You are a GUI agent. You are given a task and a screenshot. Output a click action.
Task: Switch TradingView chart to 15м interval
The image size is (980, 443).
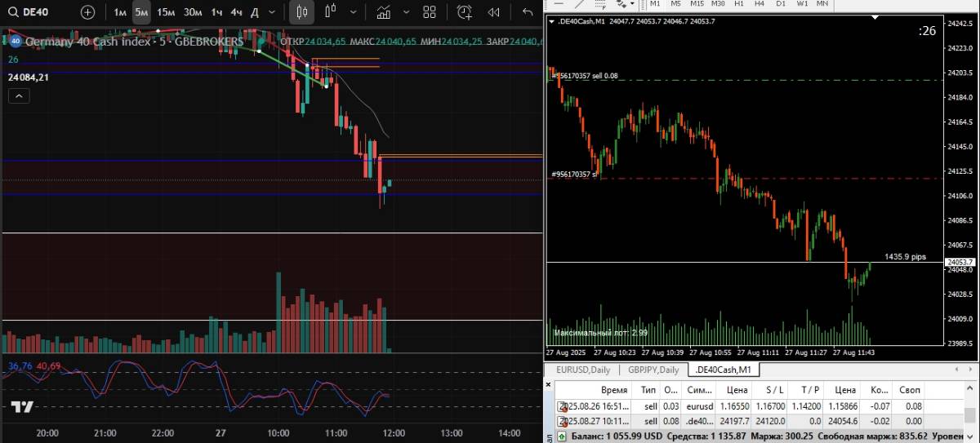[x=166, y=12]
